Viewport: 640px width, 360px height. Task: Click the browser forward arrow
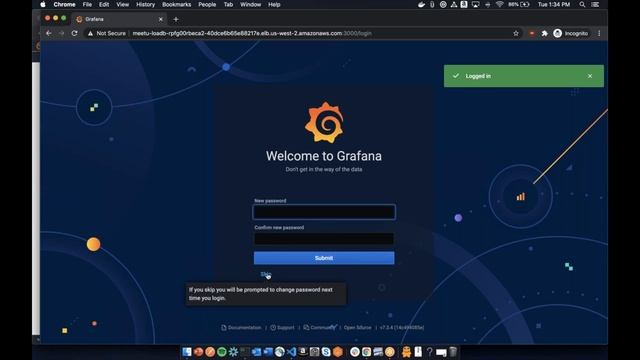click(x=62, y=33)
